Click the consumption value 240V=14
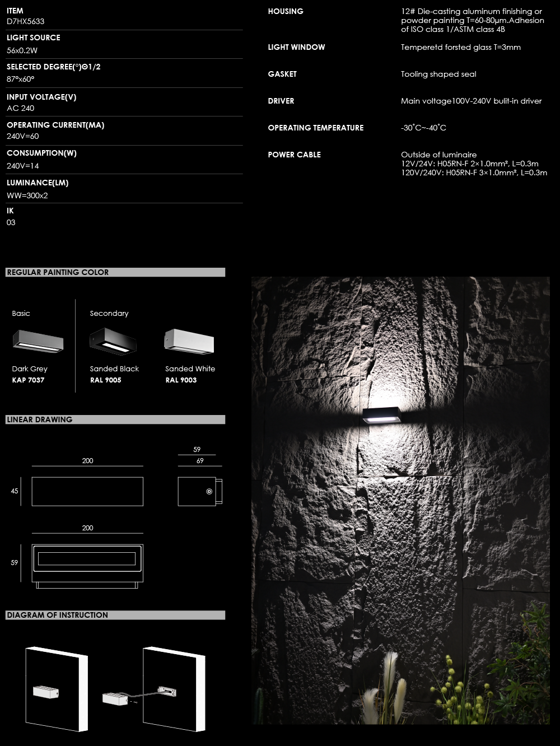Viewport: 560px width, 746px height. coord(23,166)
